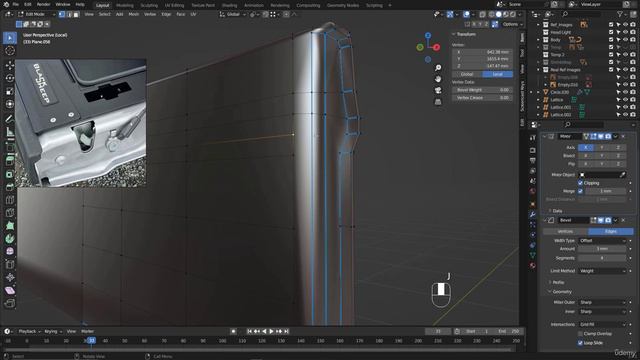Exclude Ref_Images collection using its checkbox
Screen dimensions: 640x360
click(x=611, y=24)
